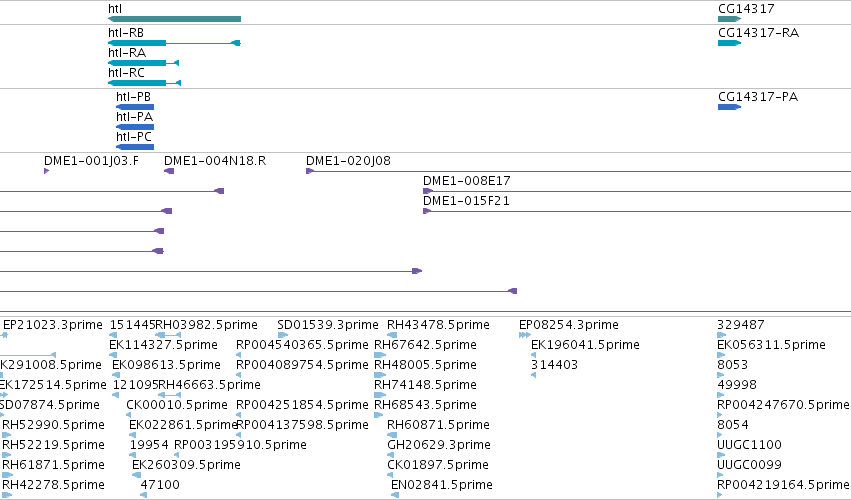Choose EST RH74148.5prime
Image resolution: width=851 pixels, height=500 pixels.
pos(426,385)
